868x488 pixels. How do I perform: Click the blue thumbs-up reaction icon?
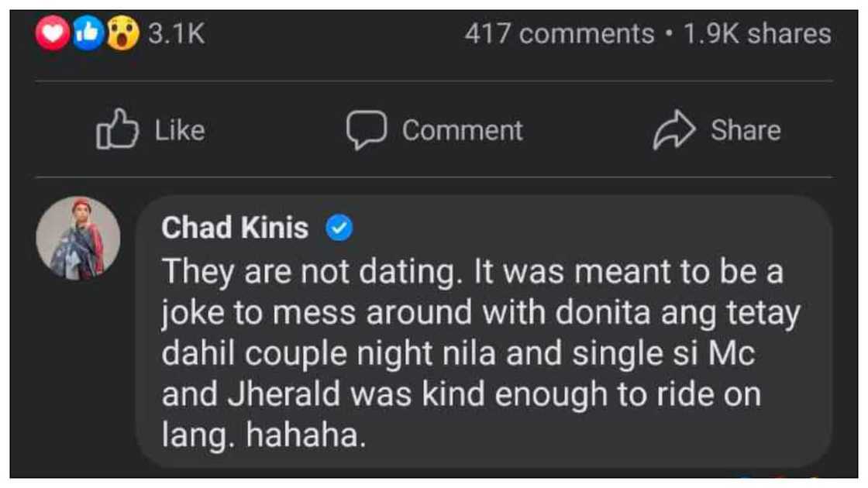point(88,34)
